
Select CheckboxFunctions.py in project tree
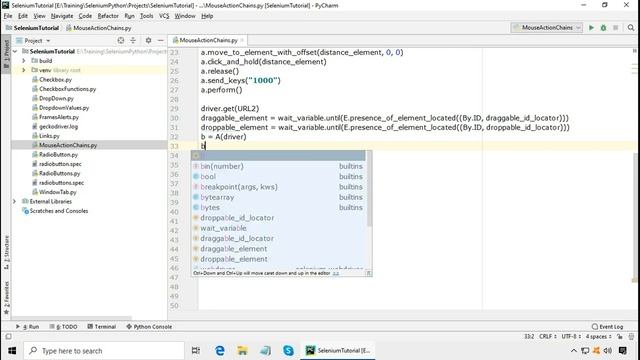pos(67,89)
